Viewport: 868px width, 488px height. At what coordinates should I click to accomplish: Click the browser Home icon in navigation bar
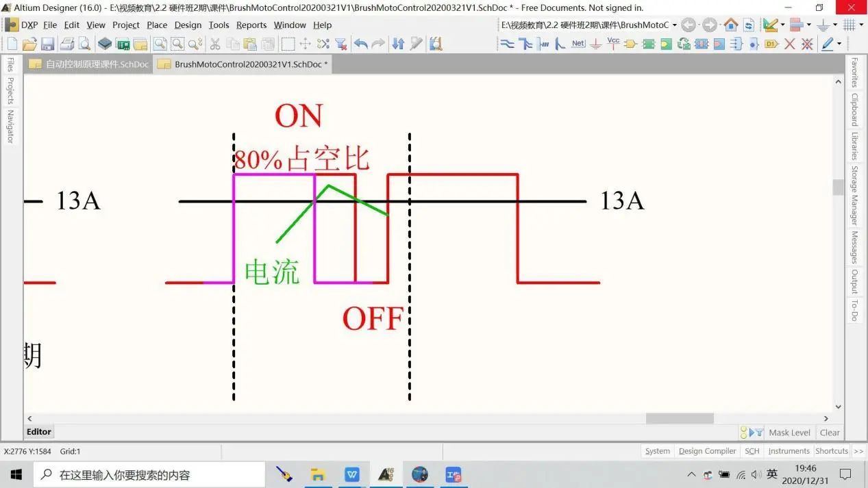click(x=731, y=25)
